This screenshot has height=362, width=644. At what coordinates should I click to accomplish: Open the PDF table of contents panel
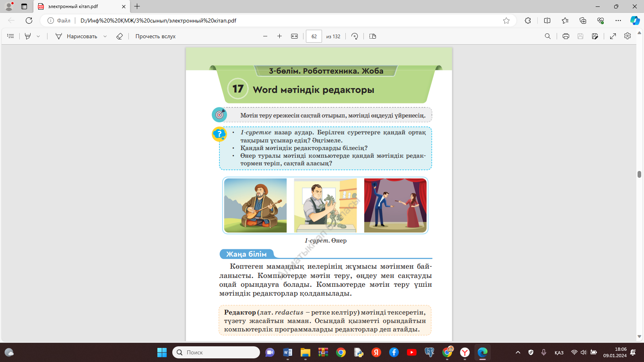click(x=11, y=36)
